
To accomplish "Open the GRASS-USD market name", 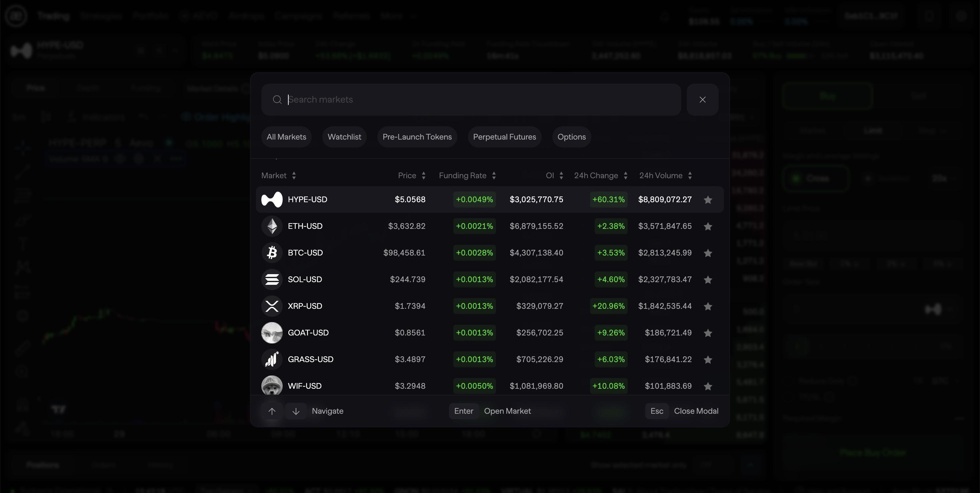I will pos(310,359).
